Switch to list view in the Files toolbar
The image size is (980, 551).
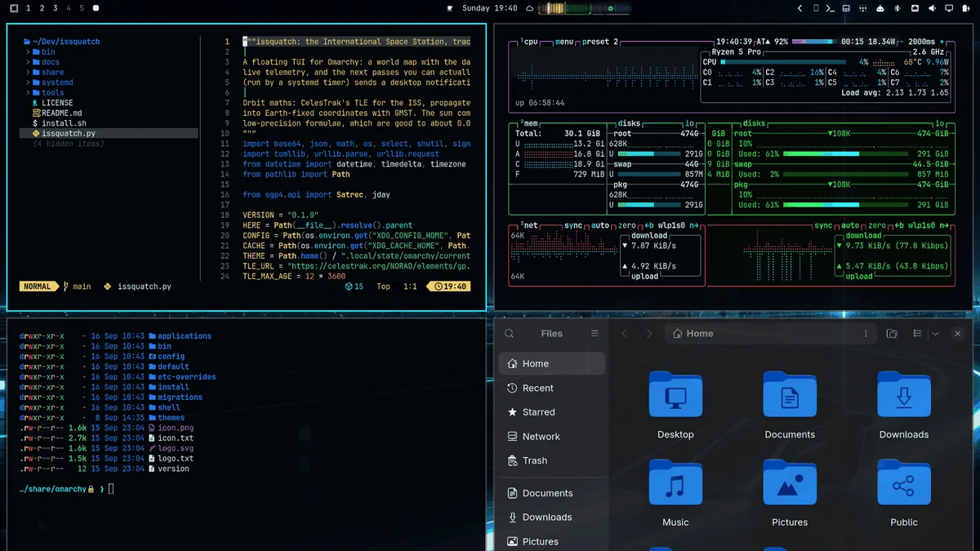click(x=917, y=333)
